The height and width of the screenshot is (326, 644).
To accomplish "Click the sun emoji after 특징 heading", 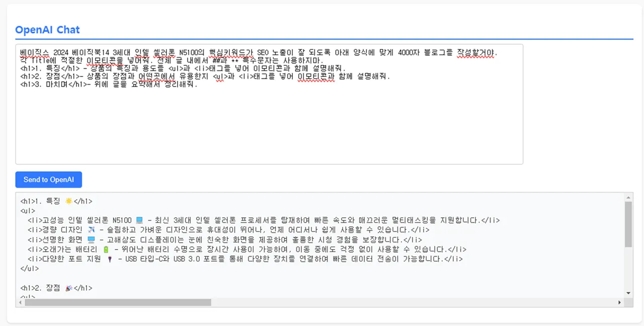I will (69, 201).
